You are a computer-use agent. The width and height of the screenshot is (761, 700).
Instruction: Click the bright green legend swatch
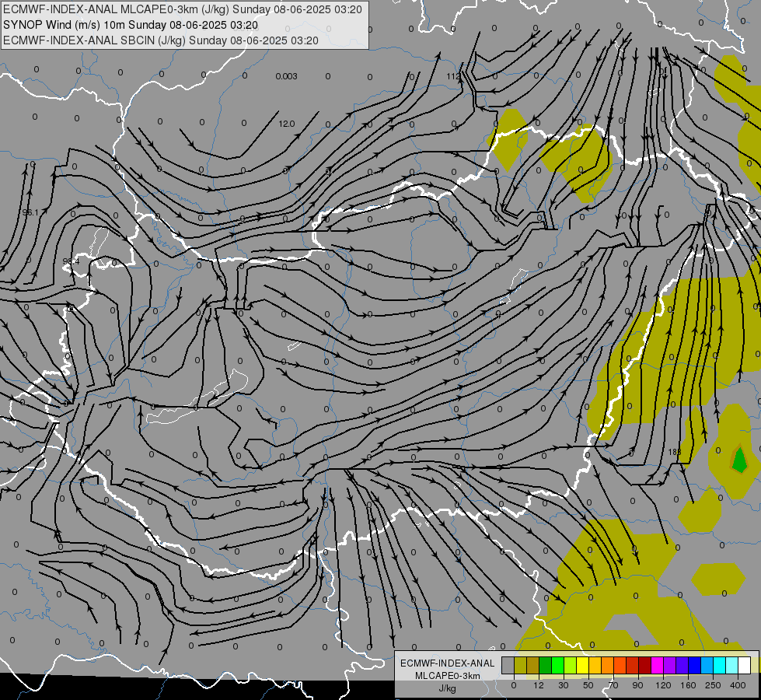(x=557, y=666)
